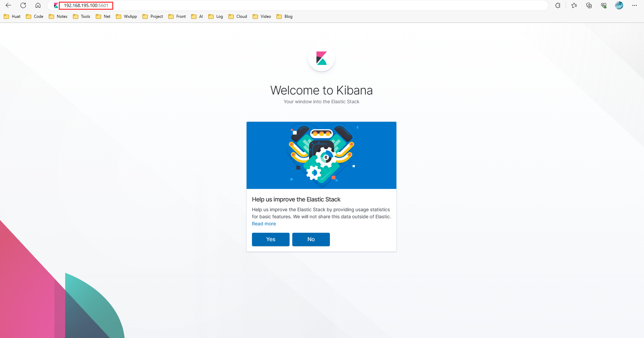
Task: Click the browser back arrow
Action: pos(8,5)
